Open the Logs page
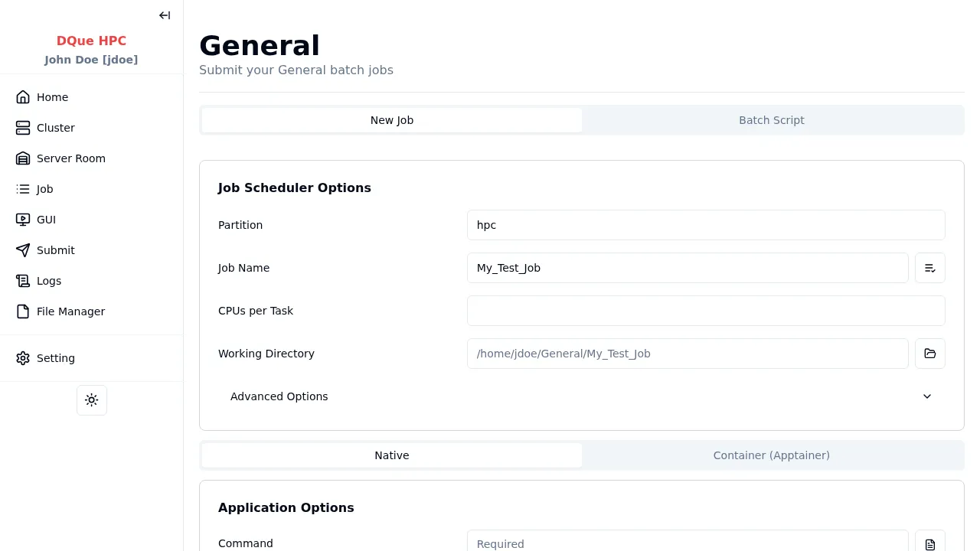This screenshot has width=980, height=551. coord(48,281)
